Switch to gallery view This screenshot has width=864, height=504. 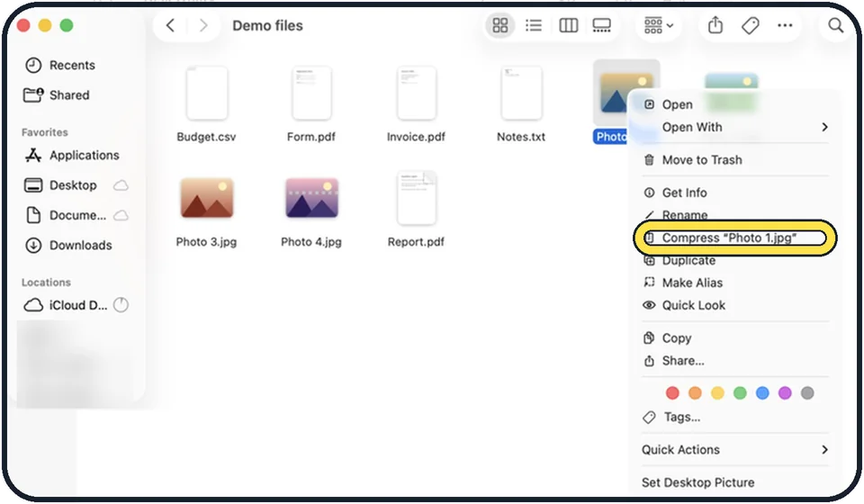[x=601, y=25]
